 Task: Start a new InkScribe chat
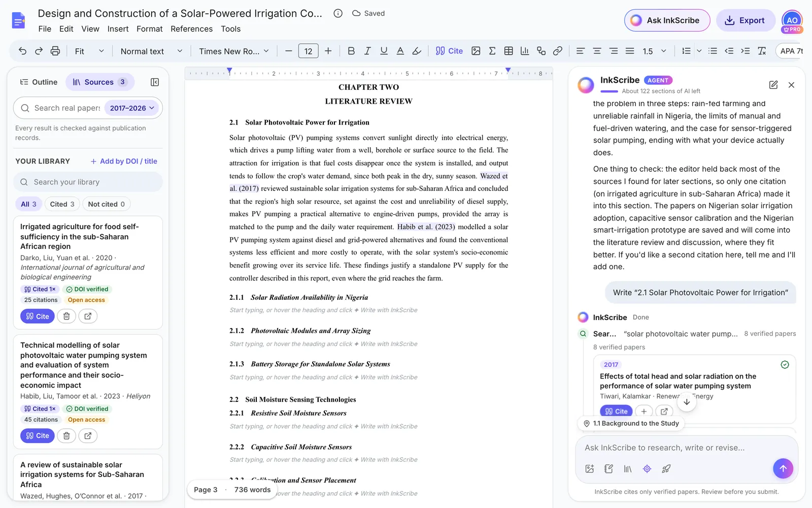tap(773, 85)
